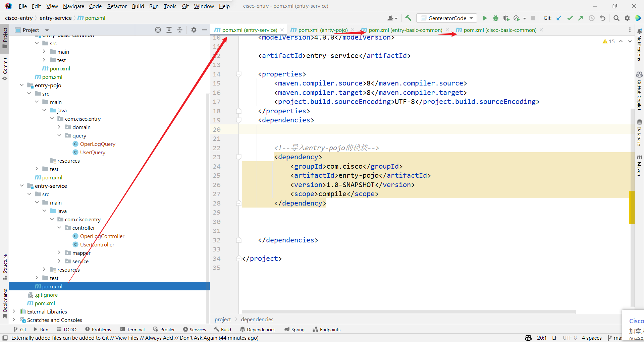The image size is (644, 342).
Task: Collapse the entry-pojo module
Action: point(22,85)
